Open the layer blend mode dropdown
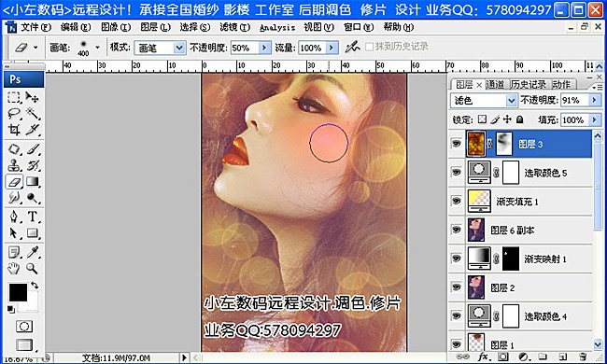The width and height of the screenshot is (607, 364). point(512,101)
